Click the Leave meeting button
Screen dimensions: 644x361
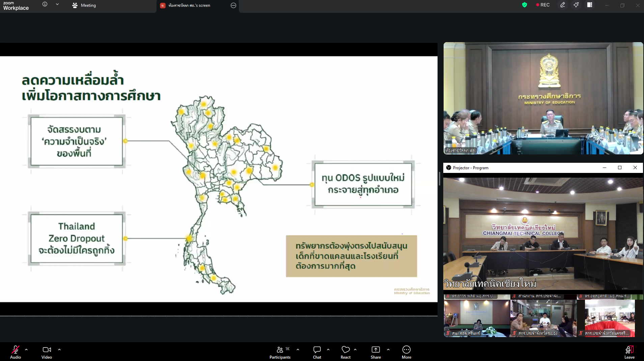(x=629, y=352)
